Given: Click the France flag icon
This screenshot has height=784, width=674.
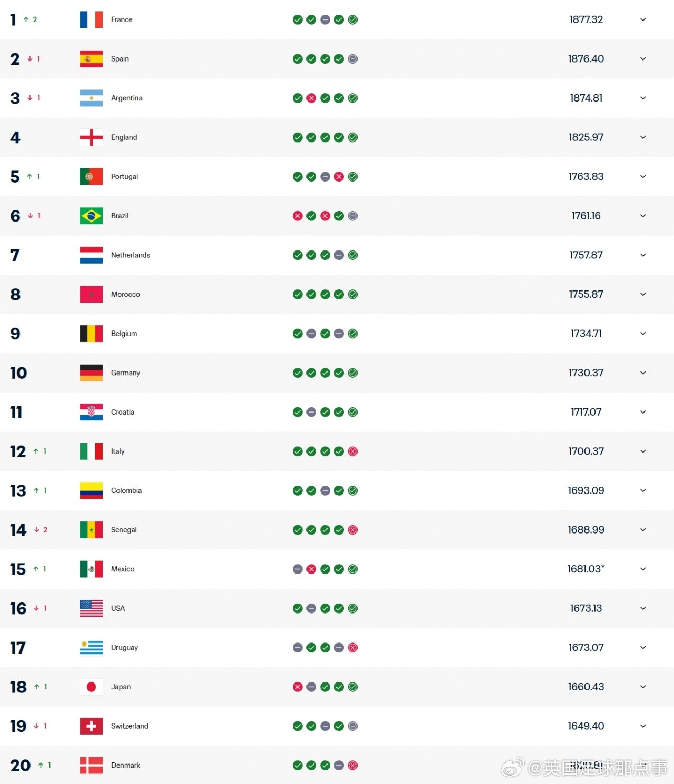Looking at the screenshot, I should point(91,19).
